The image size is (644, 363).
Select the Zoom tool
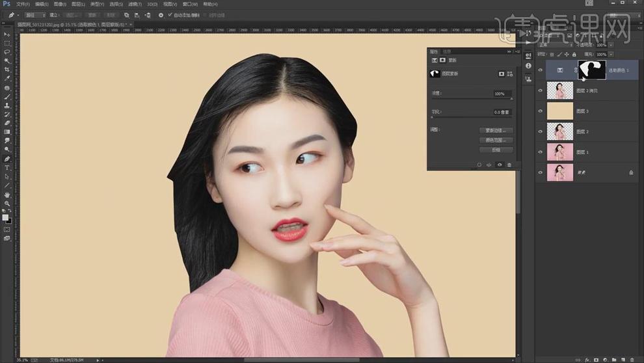pyautogui.click(x=7, y=203)
